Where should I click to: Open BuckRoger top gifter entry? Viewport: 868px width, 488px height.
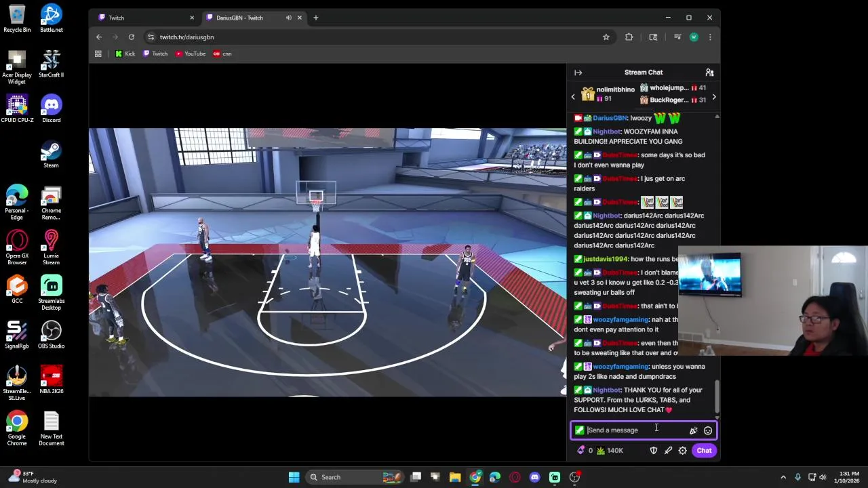pos(673,100)
